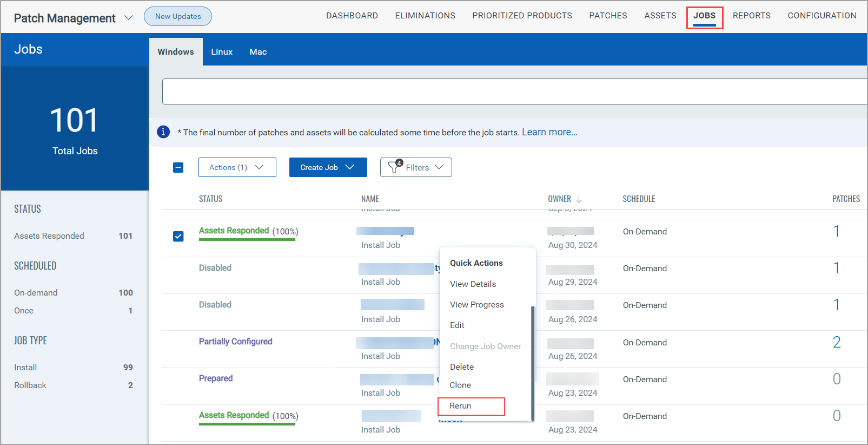Switch to the Linux platform tab
This screenshot has width=868, height=445.
(222, 52)
